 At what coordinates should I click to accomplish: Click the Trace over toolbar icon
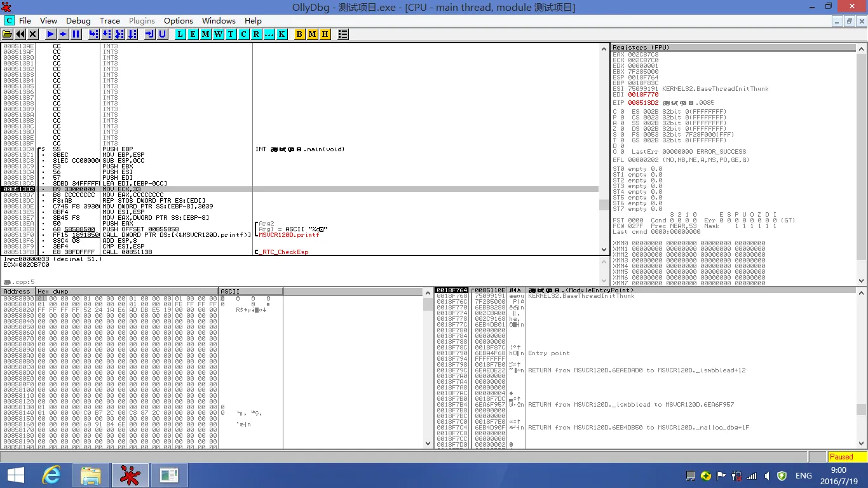(132, 34)
